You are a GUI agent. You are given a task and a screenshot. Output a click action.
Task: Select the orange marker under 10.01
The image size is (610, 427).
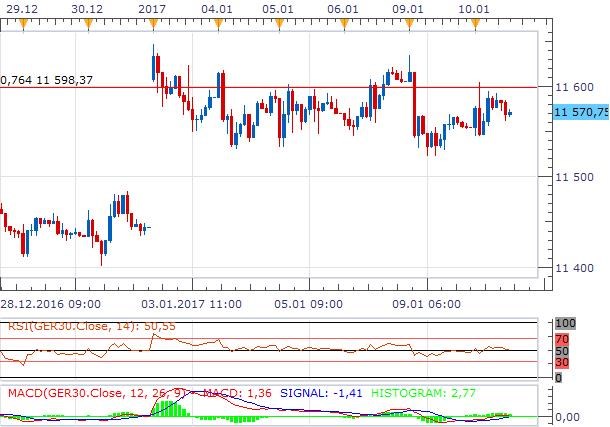point(472,21)
